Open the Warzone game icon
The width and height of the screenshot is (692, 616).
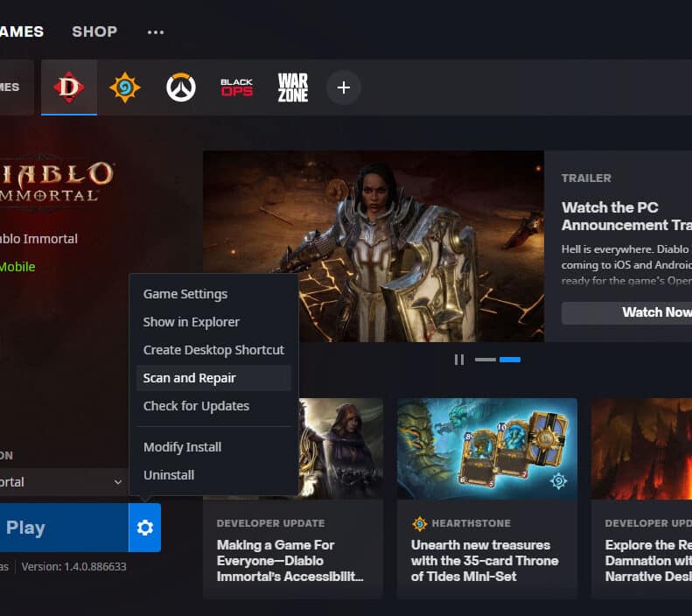292,87
